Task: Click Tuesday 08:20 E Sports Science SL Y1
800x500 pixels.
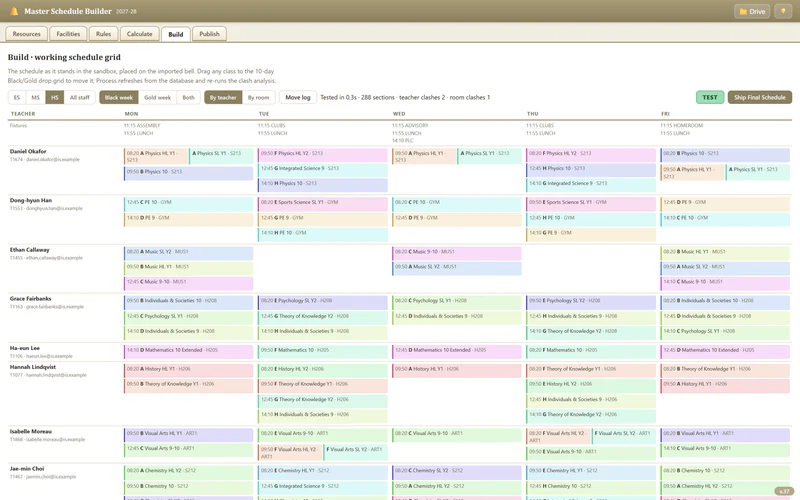Action: [322, 204]
